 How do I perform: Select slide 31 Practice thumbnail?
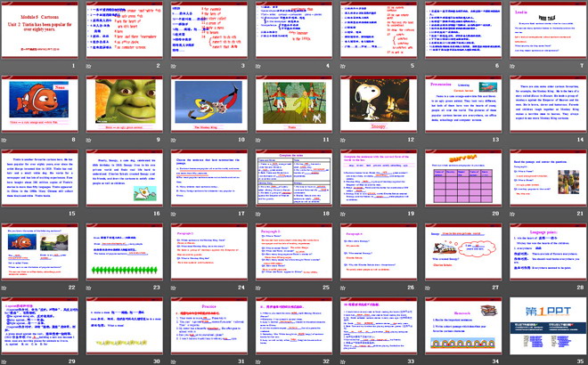(209, 326)
